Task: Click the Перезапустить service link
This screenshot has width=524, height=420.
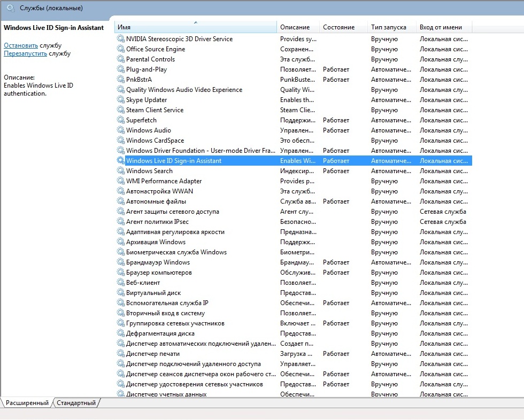Action: pos(25,53)
